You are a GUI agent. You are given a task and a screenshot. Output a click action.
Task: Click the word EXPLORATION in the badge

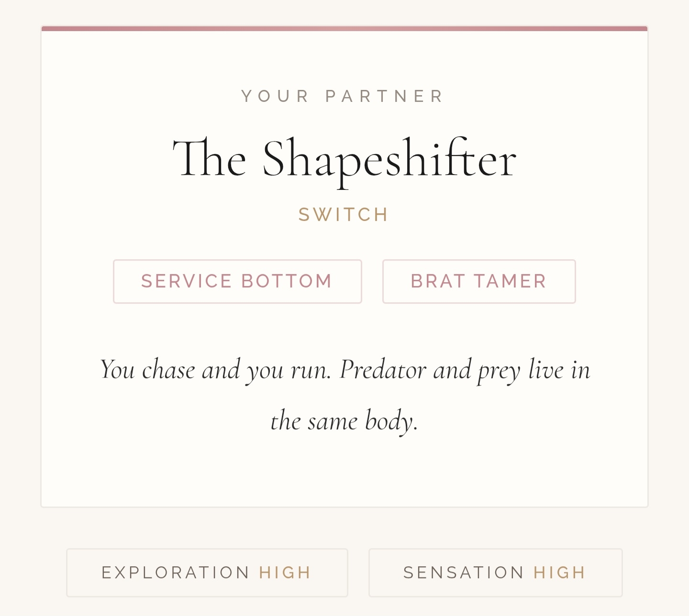(176, 572)
